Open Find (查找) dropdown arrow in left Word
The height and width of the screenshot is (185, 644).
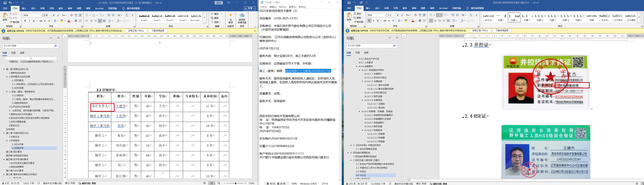click(222, 14)
